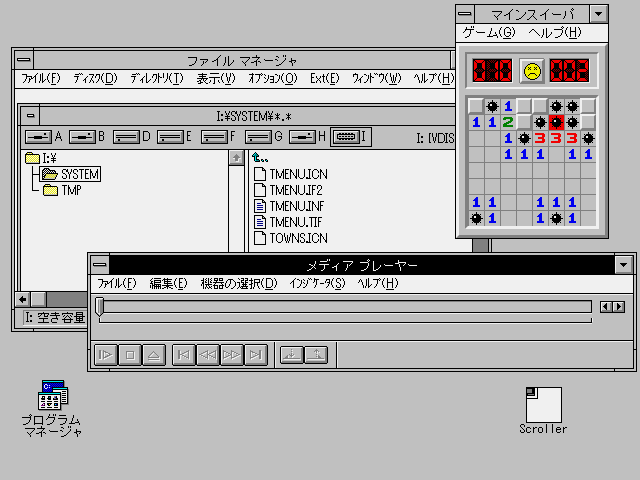Click the directory tree scroll-up arrow
This screenshot has height=480, width=640.
[236, 157]
